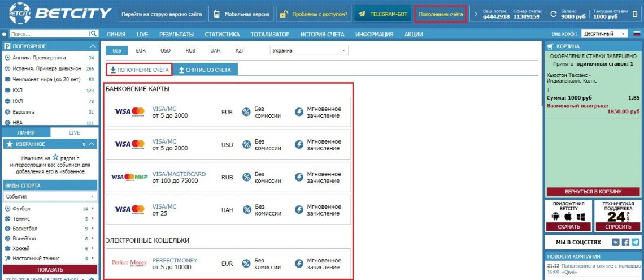This screenshot has height=280, width=644.
Task: Click Перейти на старую версию сайта
Action: 162,14
